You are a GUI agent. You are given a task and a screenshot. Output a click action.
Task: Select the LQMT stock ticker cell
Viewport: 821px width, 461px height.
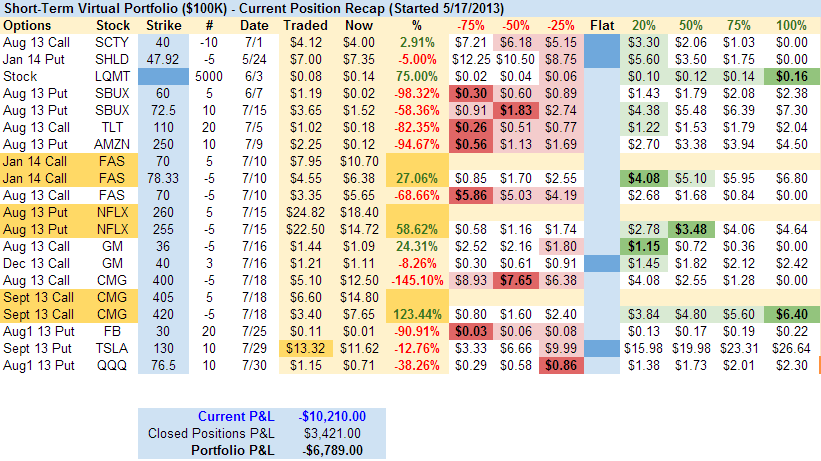click(112, 75)
